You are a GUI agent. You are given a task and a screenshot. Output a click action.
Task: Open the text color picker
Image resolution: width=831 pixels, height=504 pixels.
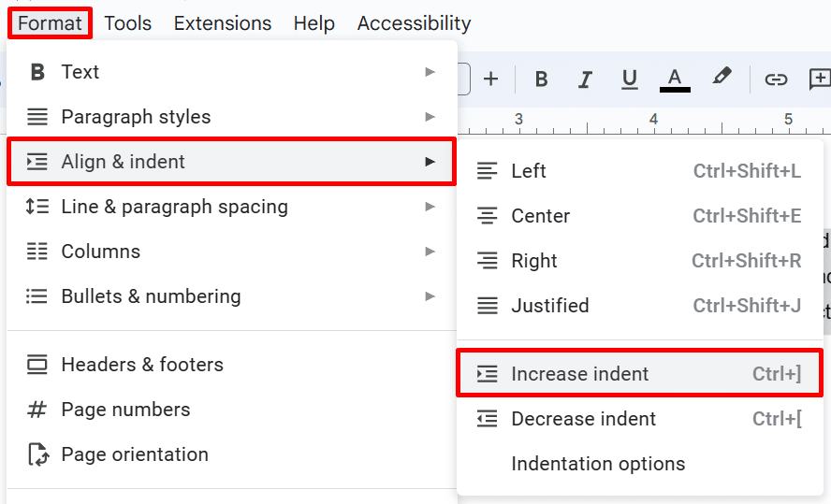coord(675,79)
